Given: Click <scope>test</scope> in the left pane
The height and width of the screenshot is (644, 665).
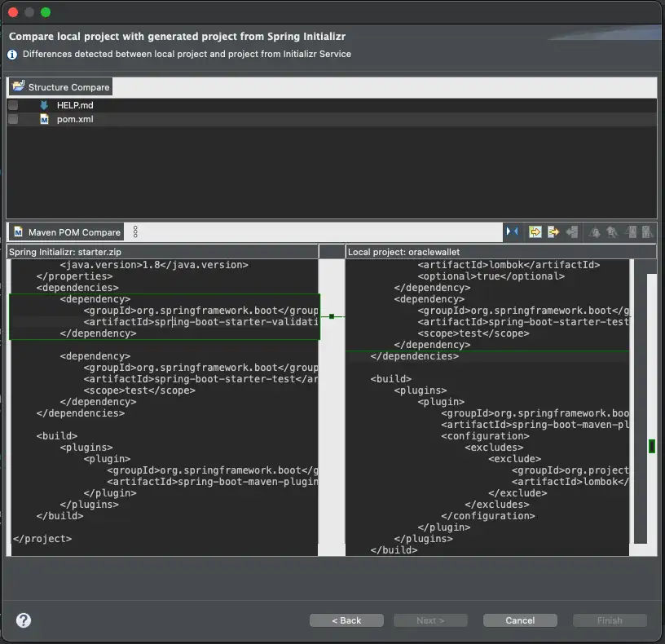Looking at the screenshot, I should [139, 390].
